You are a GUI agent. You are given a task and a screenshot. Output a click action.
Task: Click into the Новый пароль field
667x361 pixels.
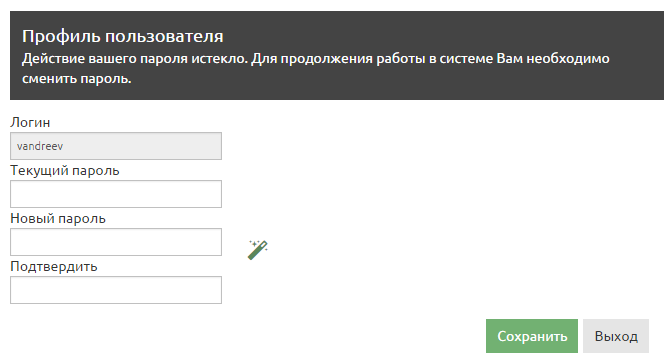(x=116, y=242)
